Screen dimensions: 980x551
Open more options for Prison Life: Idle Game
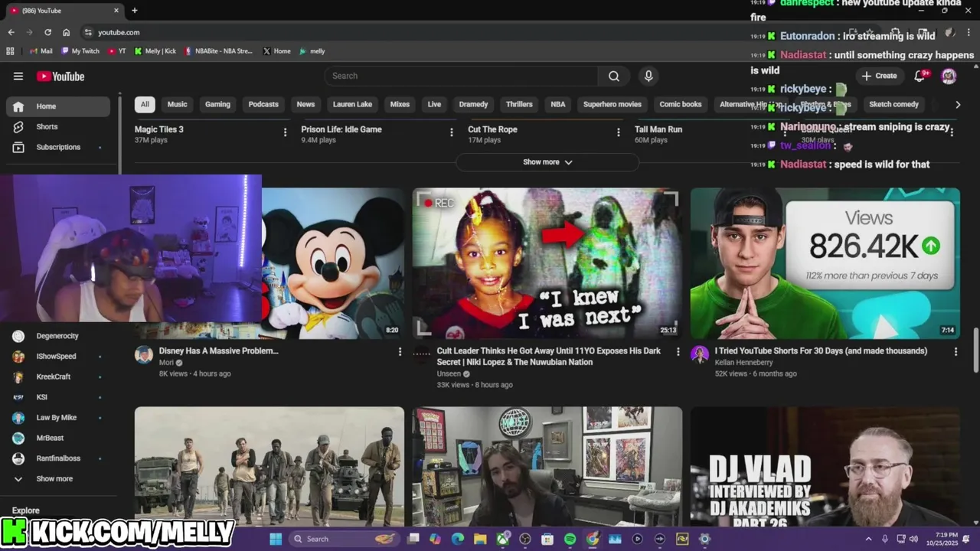[x=451, y=132]
